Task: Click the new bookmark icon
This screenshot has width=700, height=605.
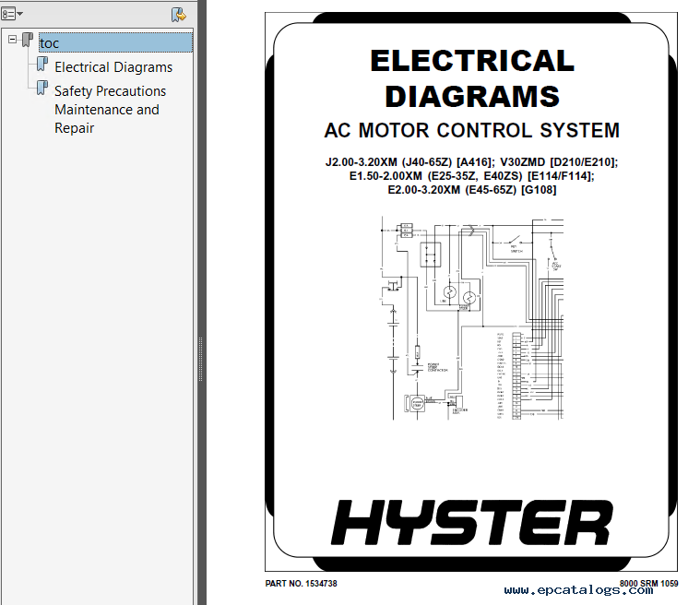Action: point(179,15)
